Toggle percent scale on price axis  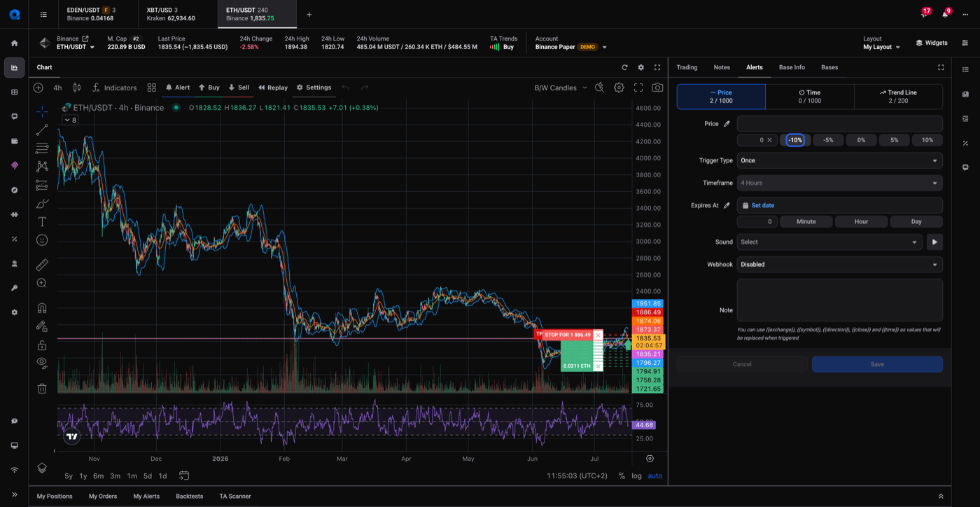[x=622, y=475]
